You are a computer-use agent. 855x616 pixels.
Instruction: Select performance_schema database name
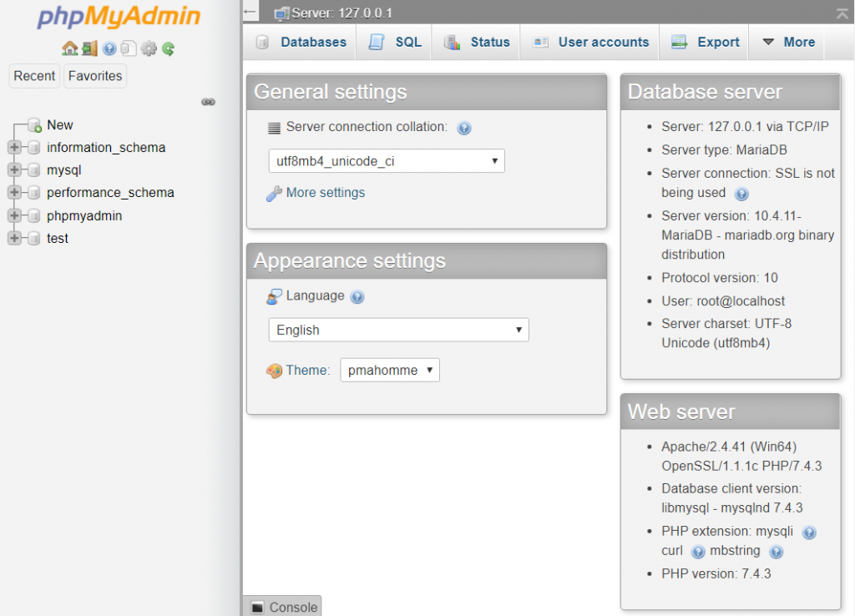click(x=111, y=193)
